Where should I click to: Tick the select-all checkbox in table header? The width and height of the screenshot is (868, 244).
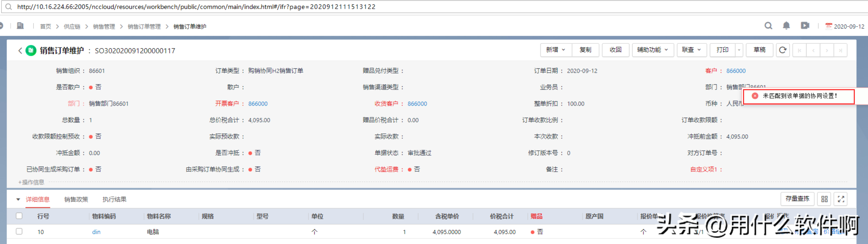pyautogui.click(x=19, y=216)
